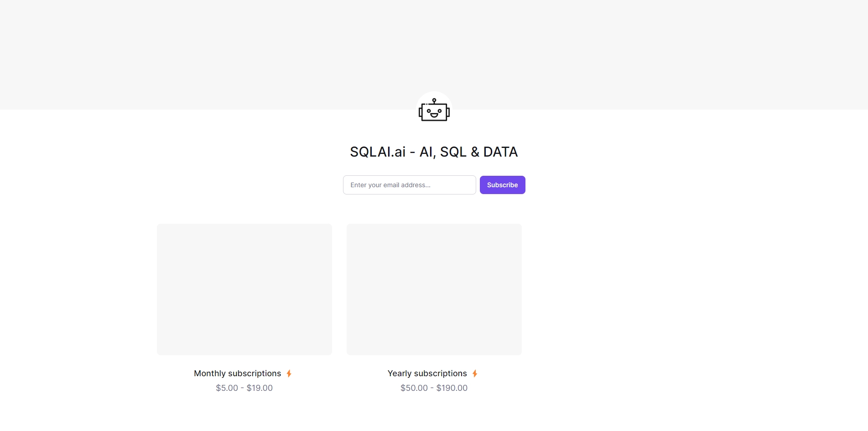The height and width of the screenshot is (431, 868).
Task: Click lightning bolt beside Monthly subscriptions
Action: coord(289,373)
